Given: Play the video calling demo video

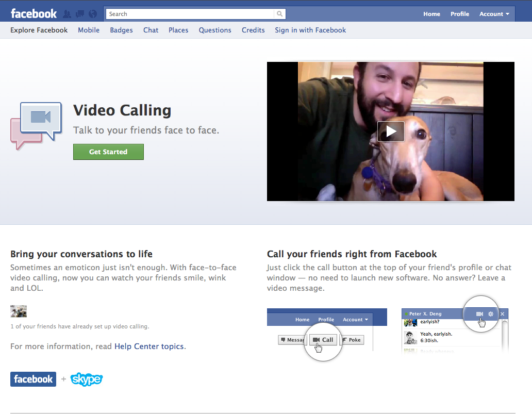Looking at the screenshot, I should (x=391, y=131).
